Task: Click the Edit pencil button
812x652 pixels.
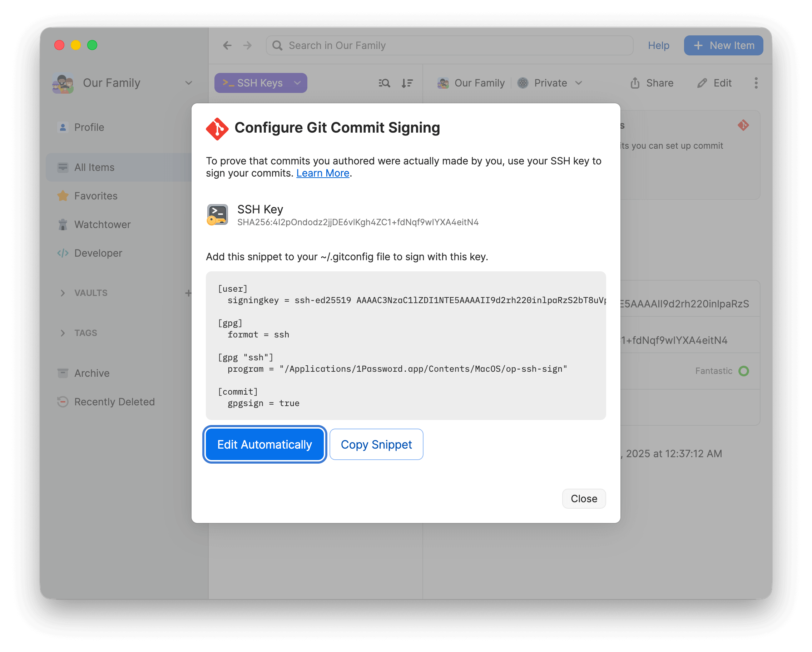Action: coord(714,83)
